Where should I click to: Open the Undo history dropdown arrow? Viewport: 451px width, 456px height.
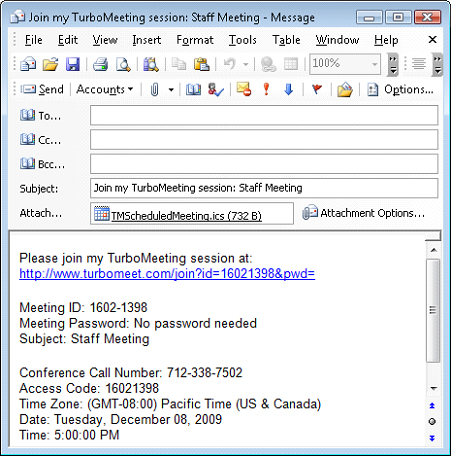coord(246,64)
